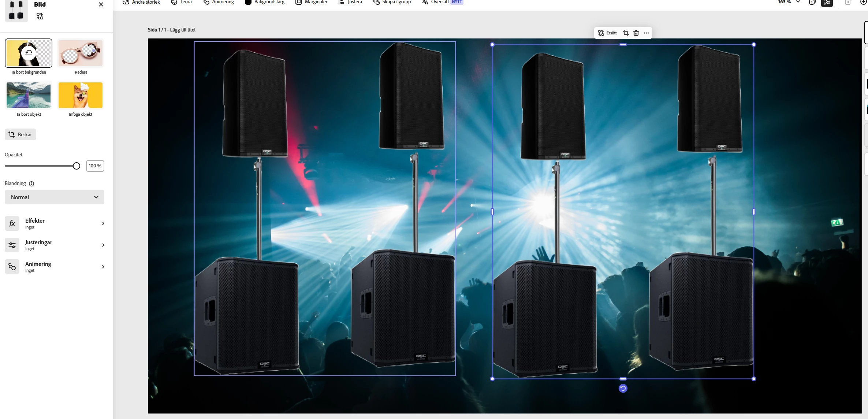The image size is (868, 419).
Task: Expand the Justeringar section
Action: [55, 245]
